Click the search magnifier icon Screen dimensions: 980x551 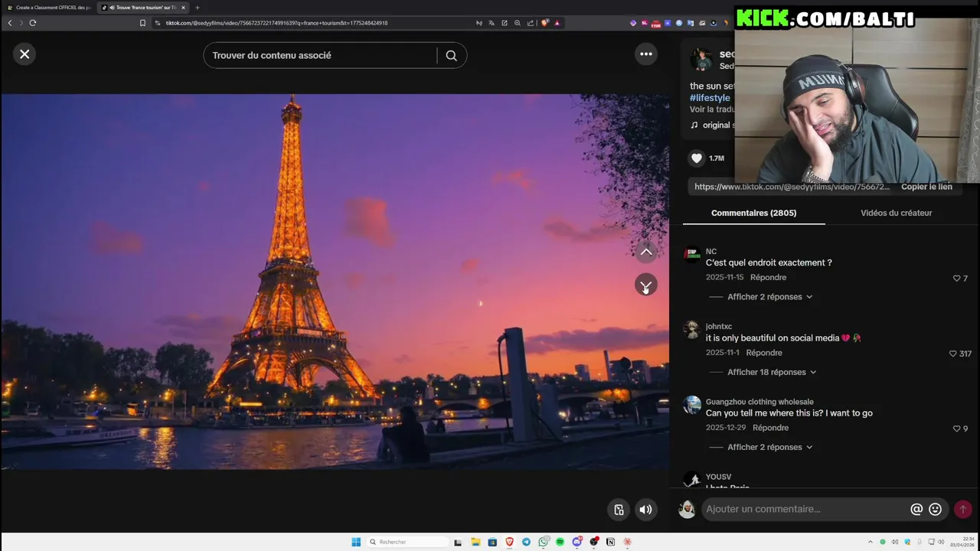451,55
